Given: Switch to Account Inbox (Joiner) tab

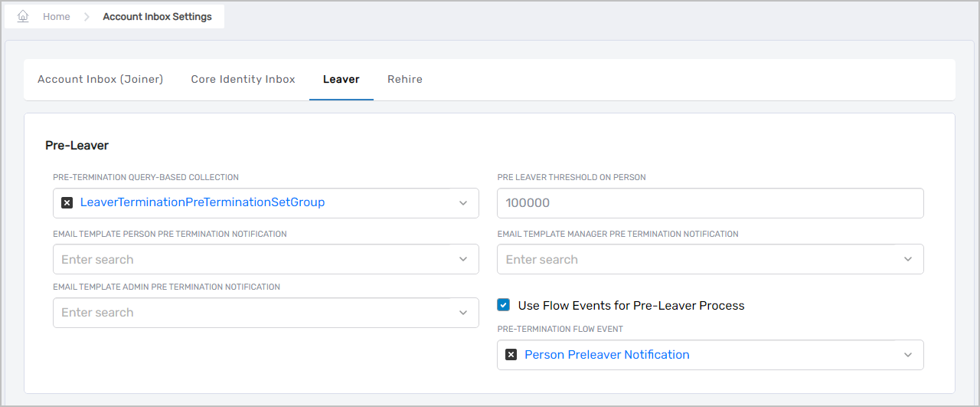Looking at the screenshot, I should pyautogui.click(x=100, y=79).
